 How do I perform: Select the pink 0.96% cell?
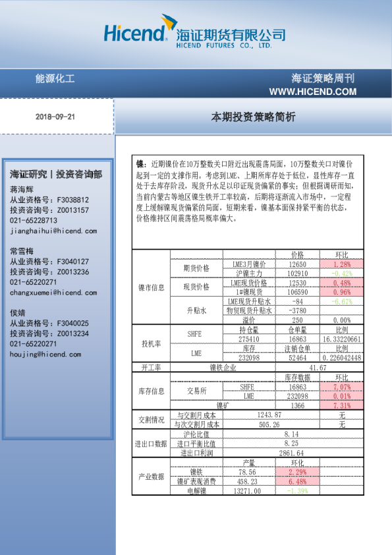pyautogui.click(x=342, y=291)
